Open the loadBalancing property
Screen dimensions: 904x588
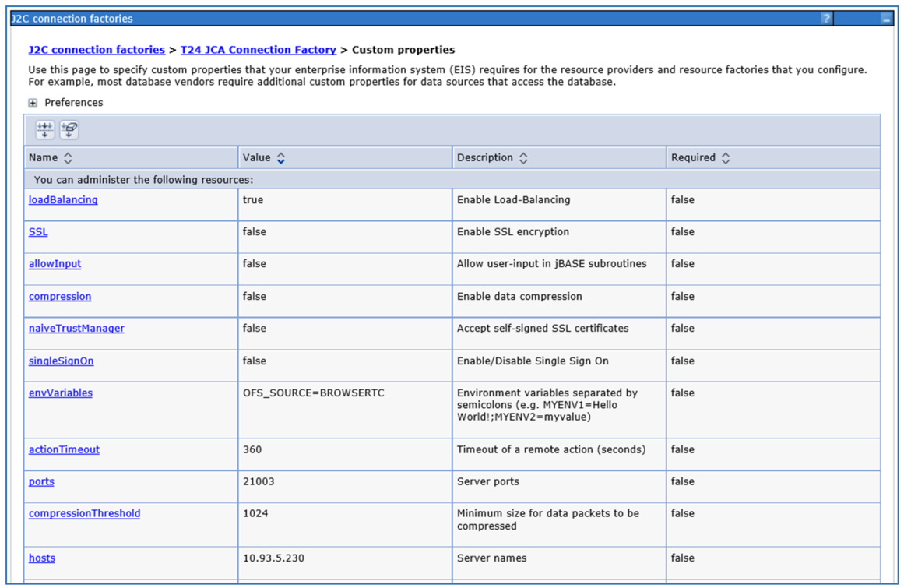[63, 200]
